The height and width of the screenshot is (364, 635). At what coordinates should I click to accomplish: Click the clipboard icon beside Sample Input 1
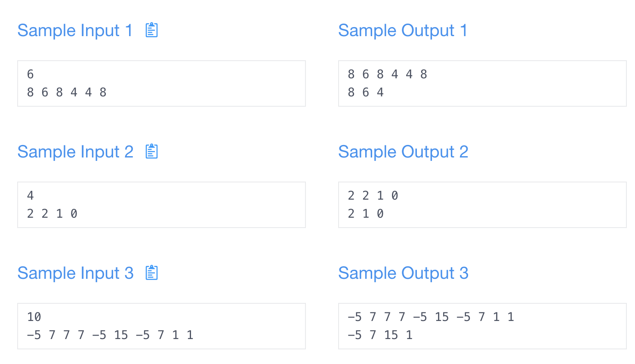[x=151, y=30]
